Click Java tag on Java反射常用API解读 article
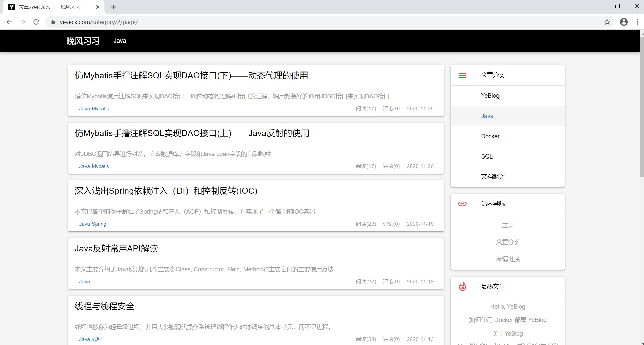This screenshot has height=345, width=644. [x=85, y=282]
